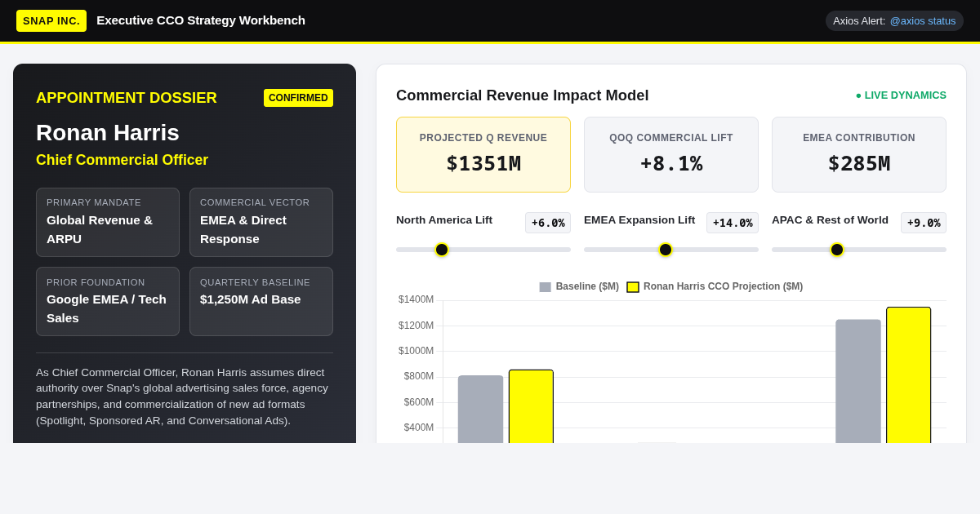This screenshot has height=514, width=980.
Task: Select the EMEA Contribution card
Action: coord(859,154)
